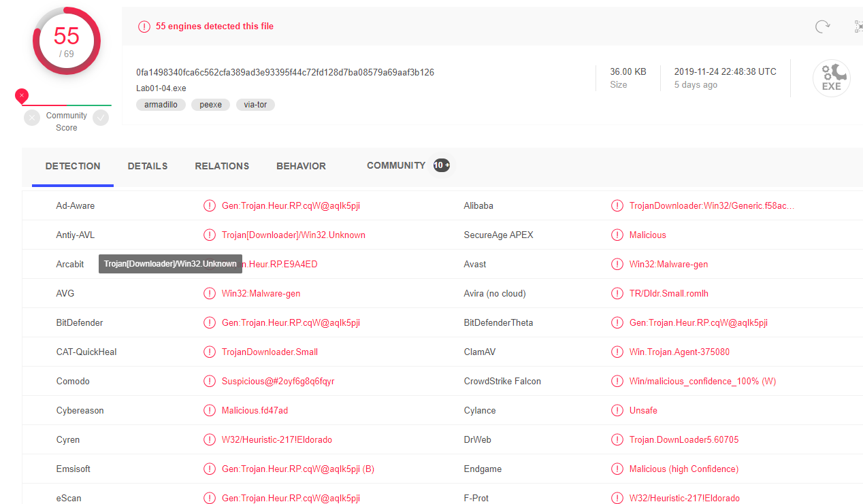863x504 pixels.
Task: Click warning icon in Emsisoft row
Action: click(210, 469)
